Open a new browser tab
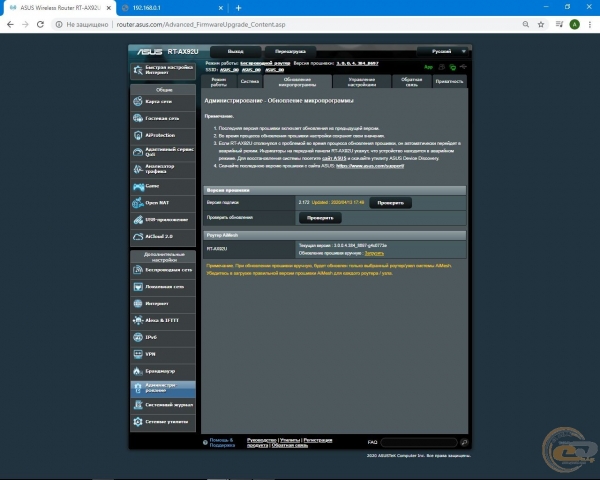This screenshot has width=600, height=480. click(238, 8)
